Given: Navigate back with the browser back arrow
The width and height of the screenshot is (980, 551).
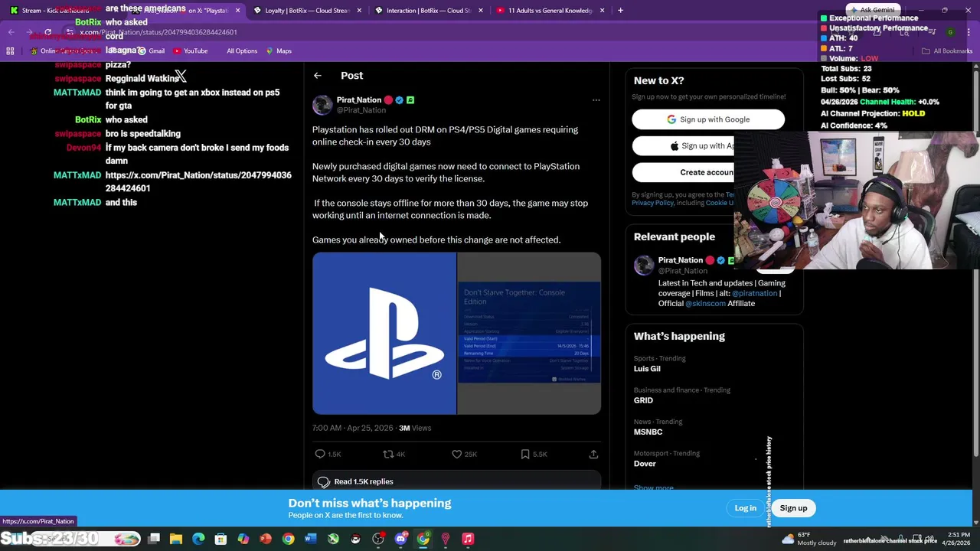Looking at the screenshot, I should pos(11,32).
